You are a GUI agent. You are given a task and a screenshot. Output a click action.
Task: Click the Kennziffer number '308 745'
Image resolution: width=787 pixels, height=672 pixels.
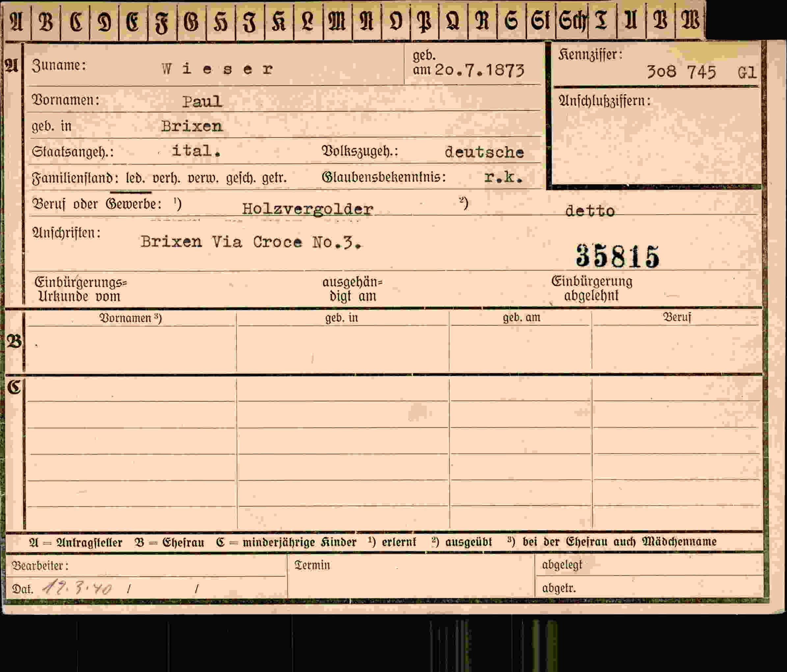(x=681, y=72)
